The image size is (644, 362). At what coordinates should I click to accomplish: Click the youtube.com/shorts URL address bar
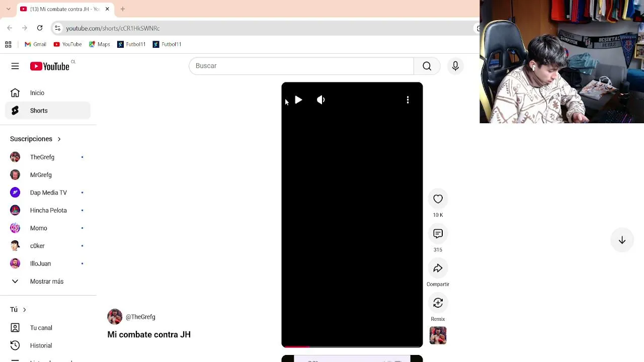click(x=113, y=28)
